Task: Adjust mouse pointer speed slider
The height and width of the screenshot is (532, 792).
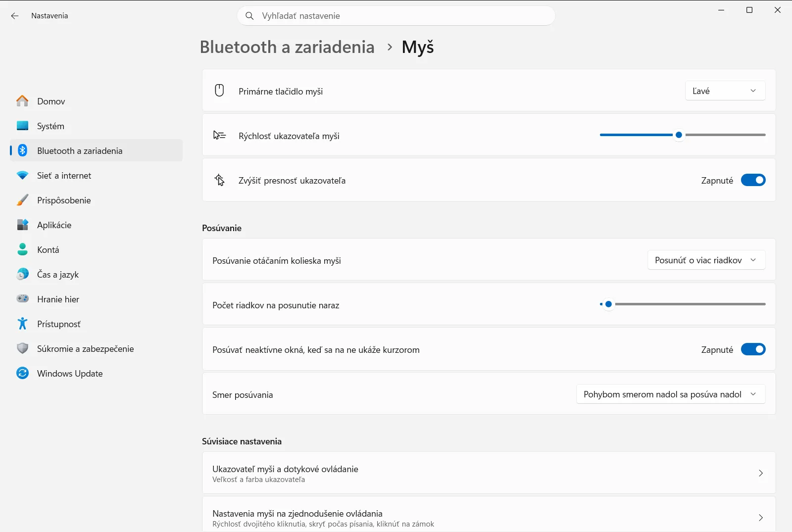Action: coord(683,135)
